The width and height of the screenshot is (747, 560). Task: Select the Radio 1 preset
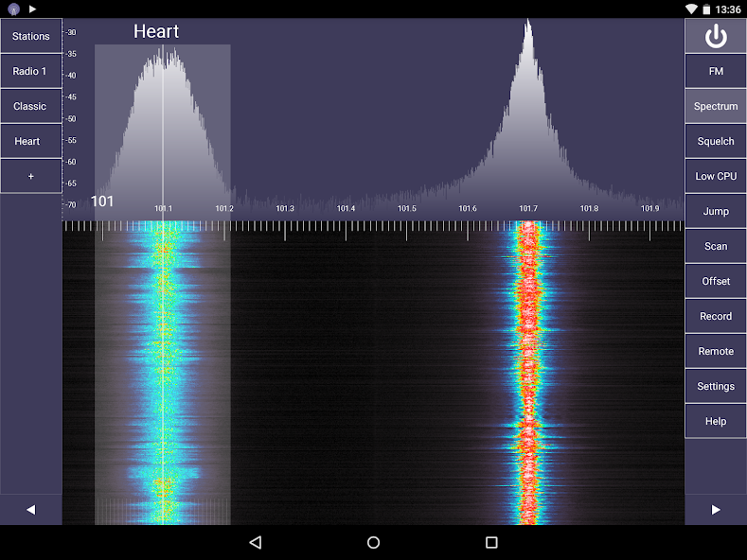(31, 71)
